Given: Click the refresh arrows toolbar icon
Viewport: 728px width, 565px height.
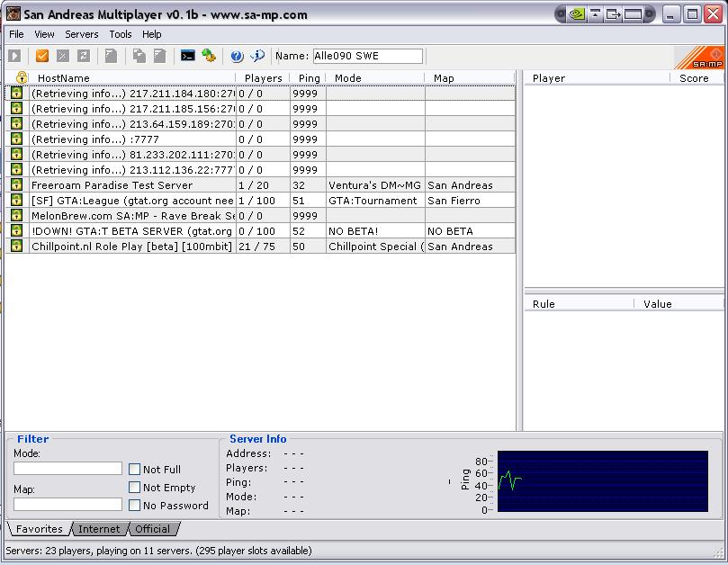Looking at the screenshot, I should [x=84, y=56].
